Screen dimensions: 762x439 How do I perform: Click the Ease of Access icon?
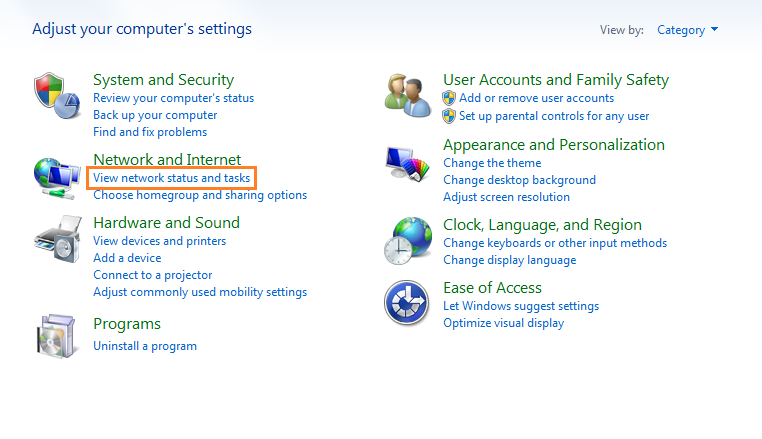(407, 302)
